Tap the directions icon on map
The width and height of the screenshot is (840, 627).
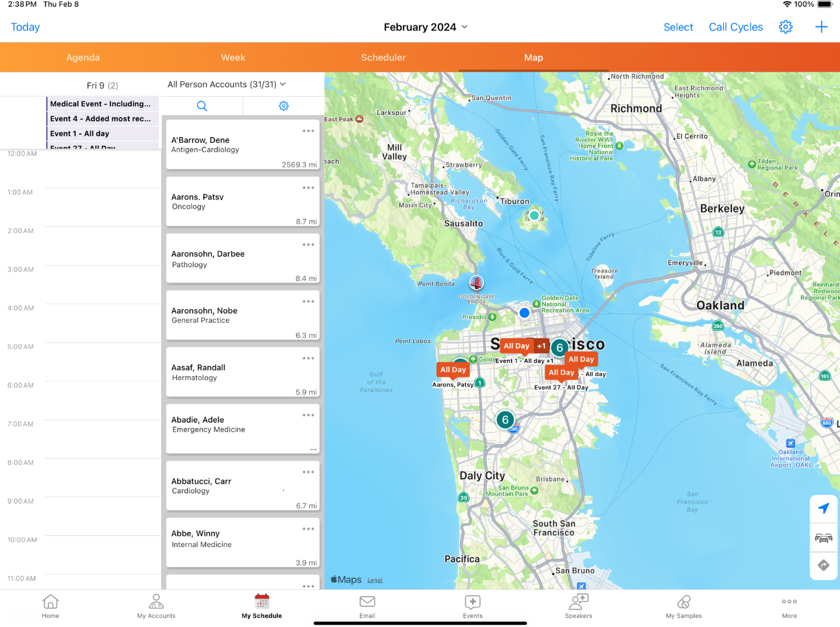point(823,565)
